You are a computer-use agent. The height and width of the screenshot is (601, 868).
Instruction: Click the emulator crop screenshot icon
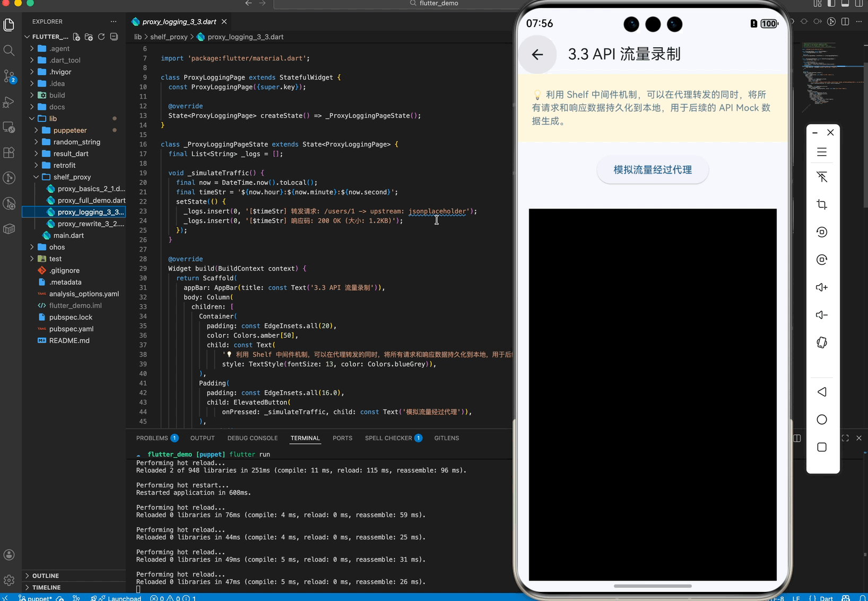click(822, 204)
